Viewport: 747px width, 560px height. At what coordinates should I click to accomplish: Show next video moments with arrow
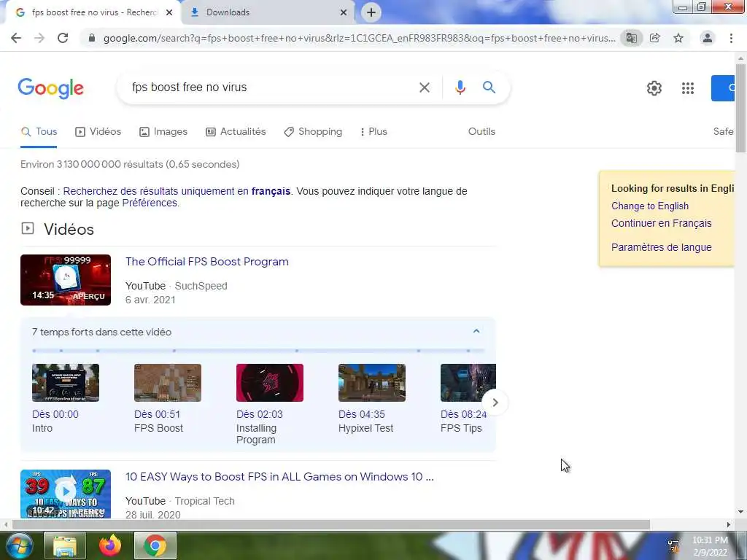[495, 402]
